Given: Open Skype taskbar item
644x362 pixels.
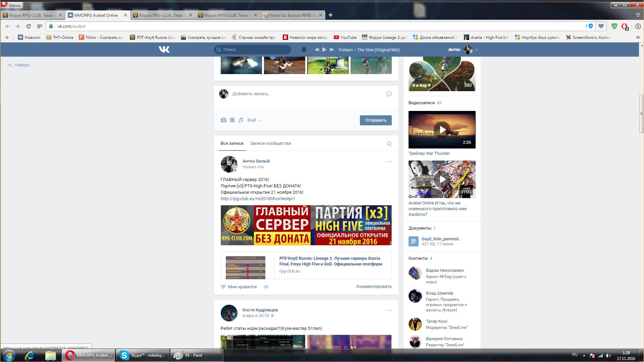Looking at the screenshot, I should point(143,355).
